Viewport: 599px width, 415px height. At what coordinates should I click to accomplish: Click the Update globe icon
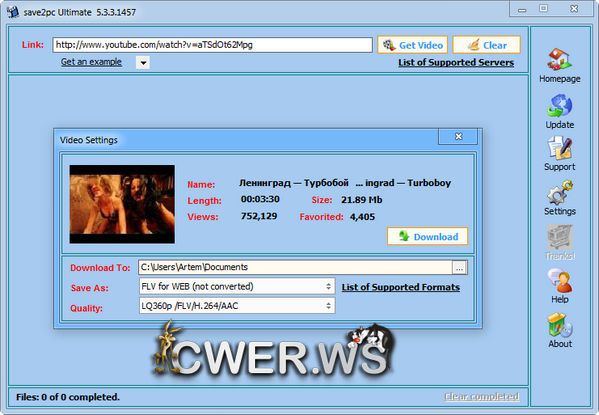[559, 105]
